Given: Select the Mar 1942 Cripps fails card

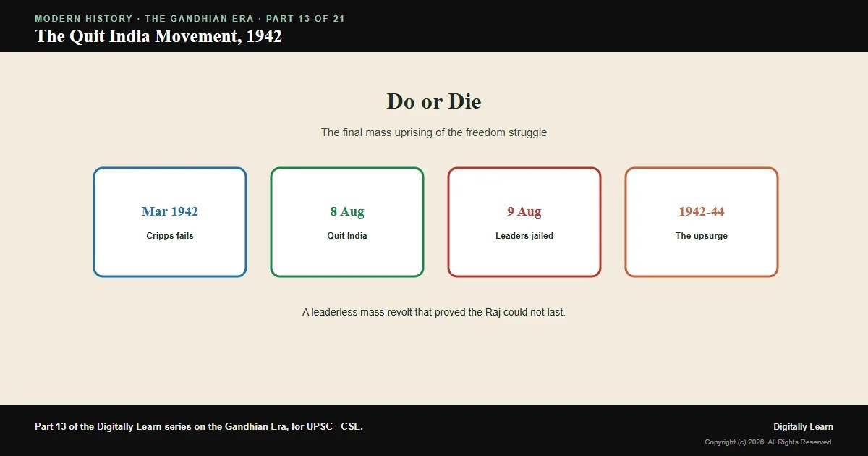Looking at the screenshot, I should [170, 222].
